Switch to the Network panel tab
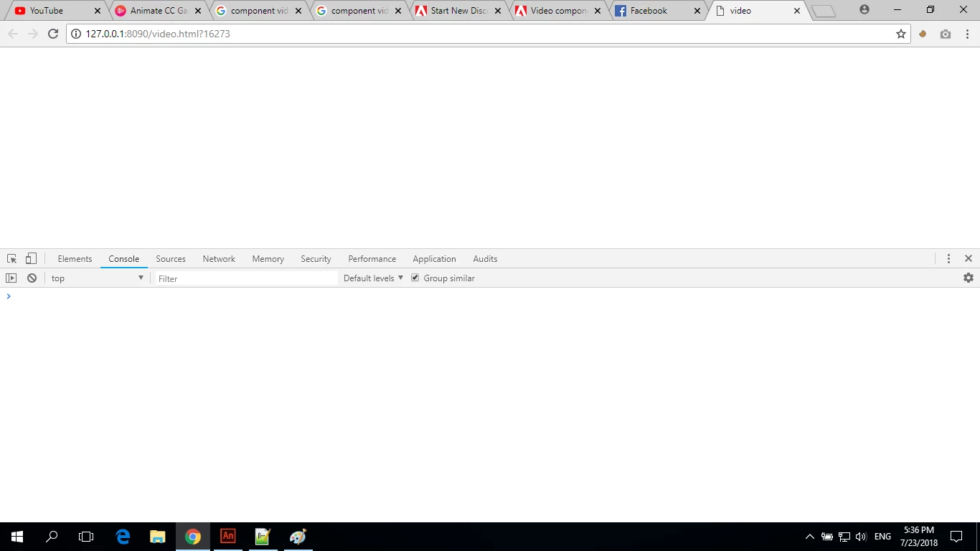This screenshot has width=980, height=551. (x=219, y=259)
